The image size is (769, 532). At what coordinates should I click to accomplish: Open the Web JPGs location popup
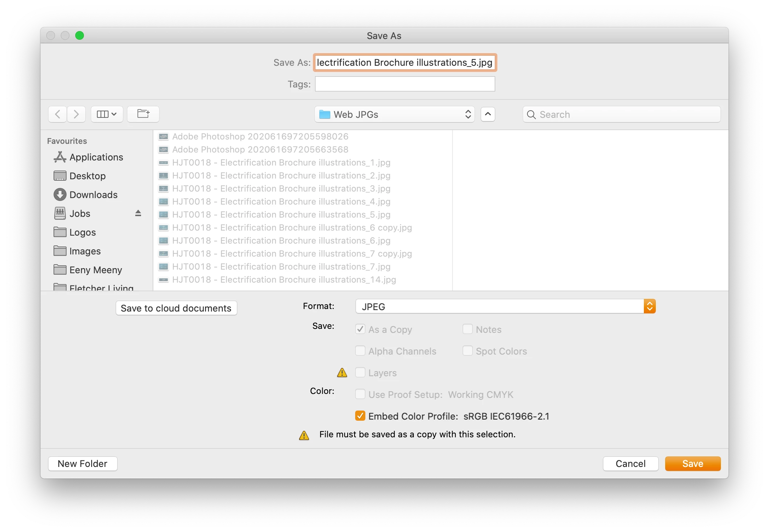(394, 115)
